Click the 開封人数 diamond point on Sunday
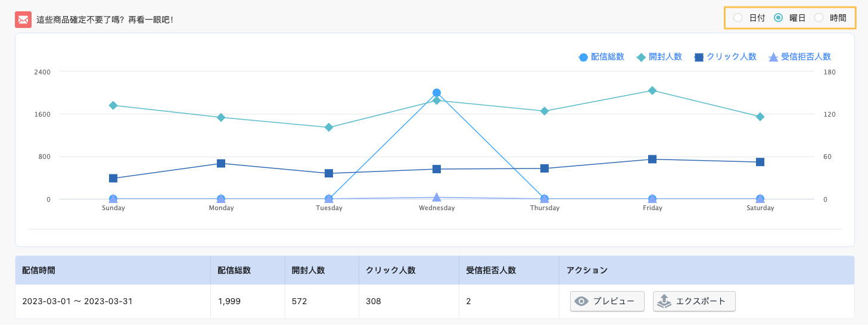The width and height of the screenshot is (868, 325). pos(113,105)
